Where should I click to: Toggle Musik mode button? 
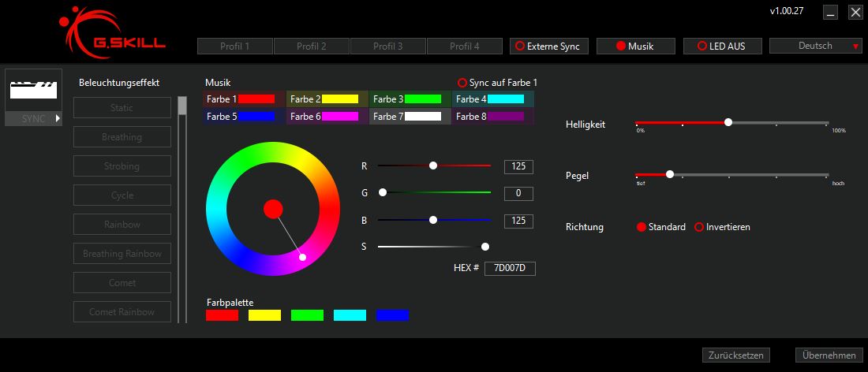point(634,46)
